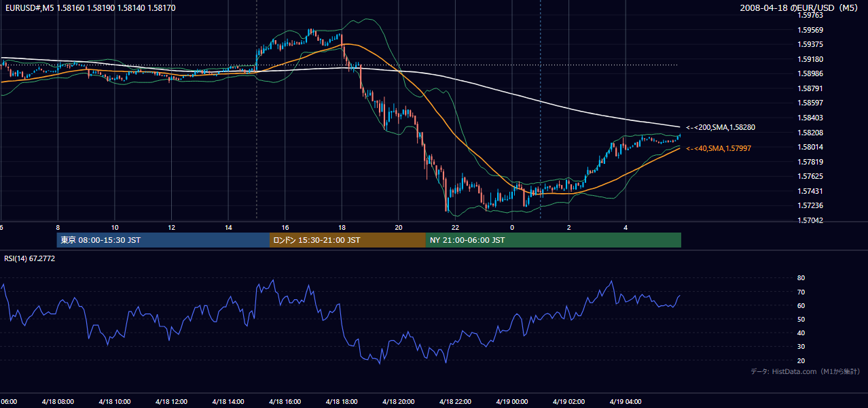Click the 4/18 20:00 time axis label
The width and height of the screenshot is (868, 408).
[x=398, y=401]
